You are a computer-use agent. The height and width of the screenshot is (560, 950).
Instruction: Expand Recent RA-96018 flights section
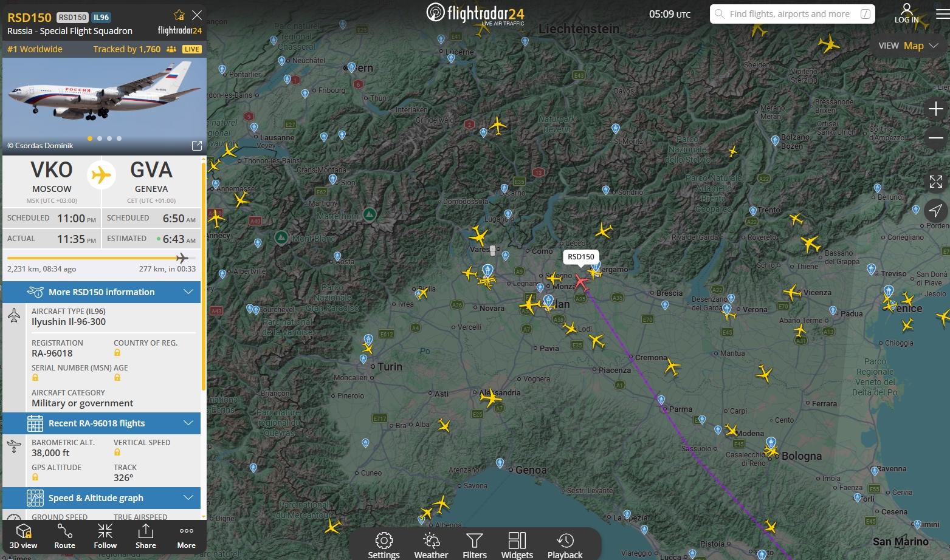pyautogui.click(x=102, y=423)
